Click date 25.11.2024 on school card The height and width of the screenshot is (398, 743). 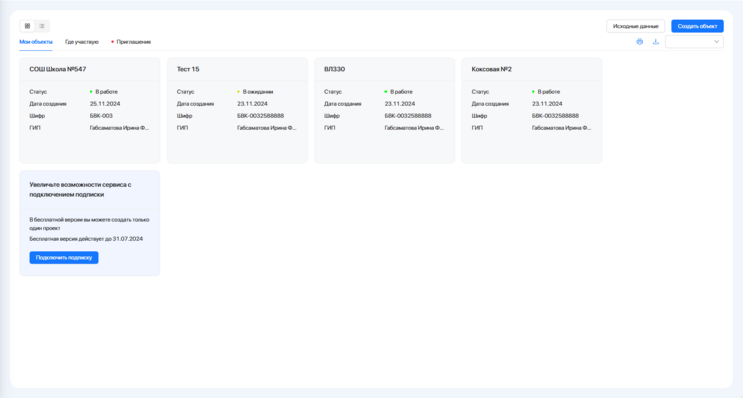click(x=105, y=104)
